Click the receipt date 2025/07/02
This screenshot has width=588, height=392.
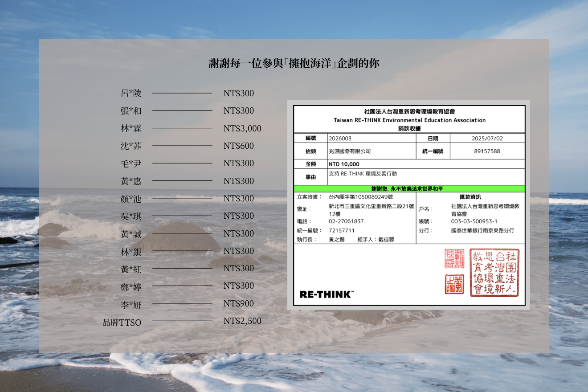[x=487, y=139]
